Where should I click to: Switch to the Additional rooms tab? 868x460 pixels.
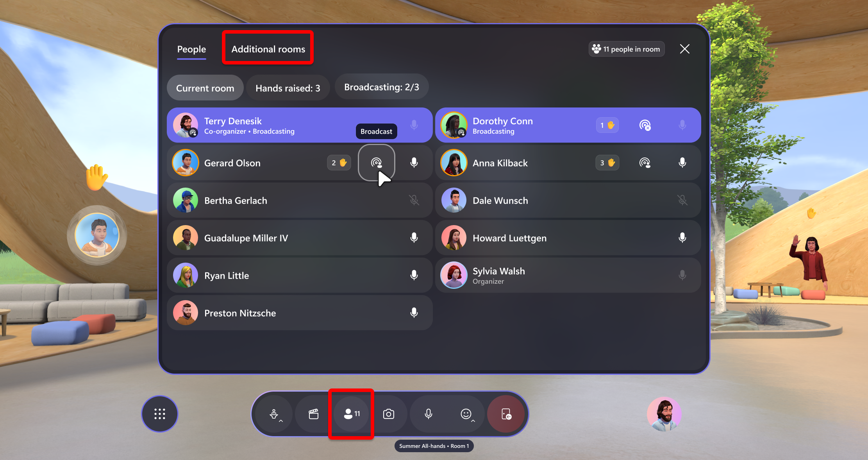268,49
